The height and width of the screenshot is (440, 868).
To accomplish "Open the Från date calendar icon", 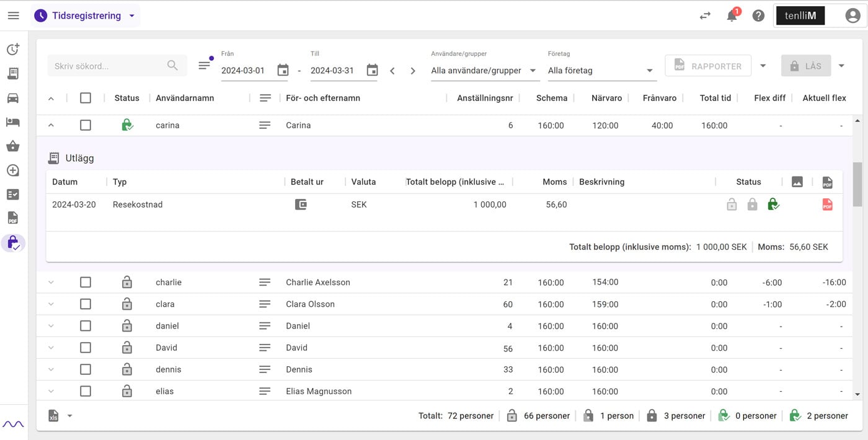I will tap(283, 70).
